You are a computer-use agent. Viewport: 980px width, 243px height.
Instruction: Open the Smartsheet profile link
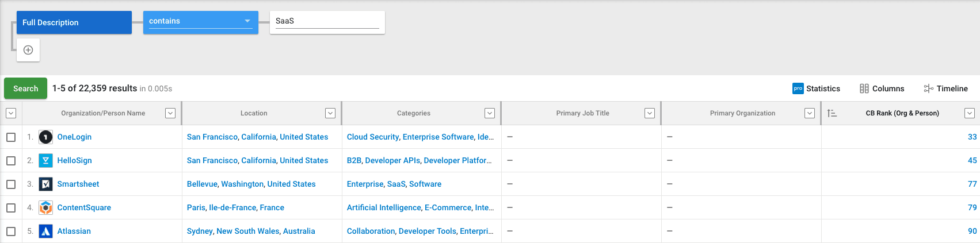[78, 184]
